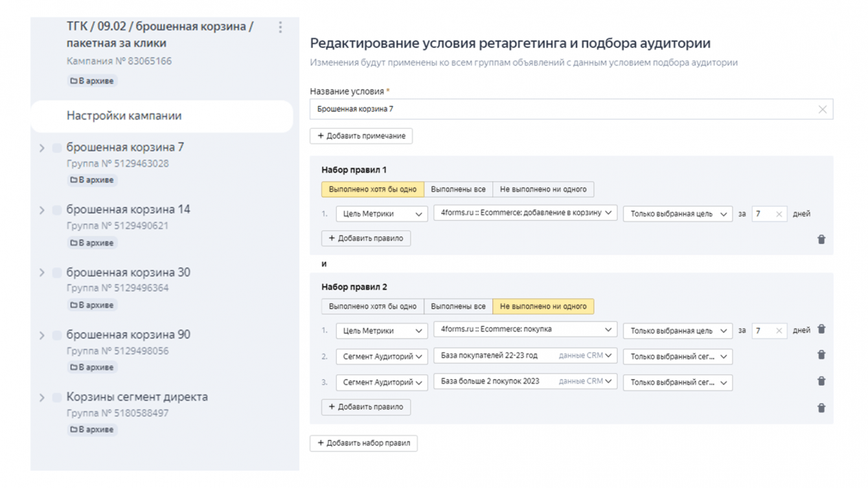Delete rule set 1 with trash icon
The width and height of the screenshot is (868, 488).
pos(821,239)
